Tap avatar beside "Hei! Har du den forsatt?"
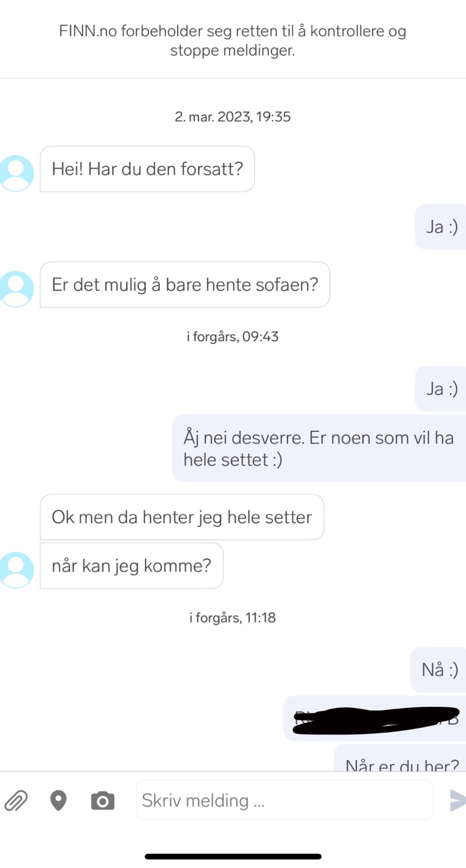The image size is (466, 868). (16, 173)
